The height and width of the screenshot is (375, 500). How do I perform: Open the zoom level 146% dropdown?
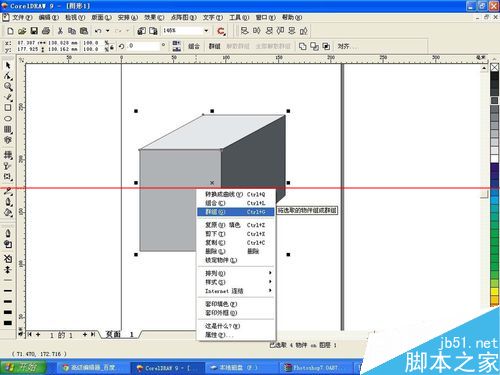[x=206, y=31]
